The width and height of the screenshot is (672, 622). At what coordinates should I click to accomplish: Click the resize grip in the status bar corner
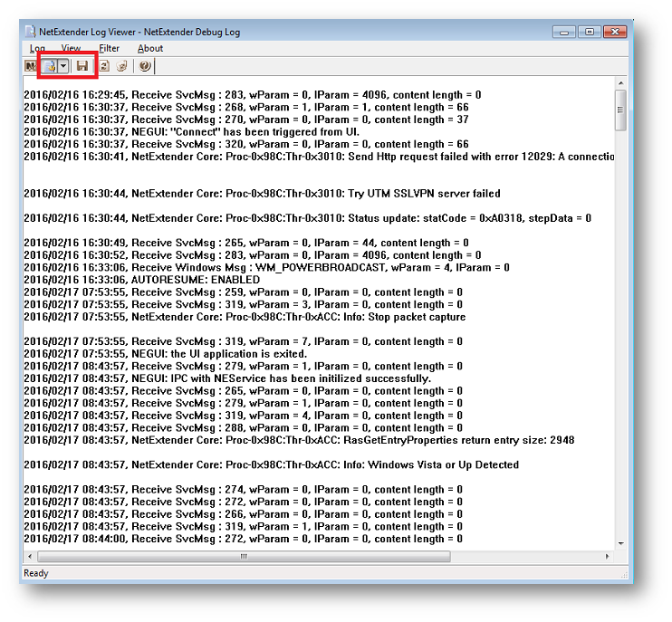[x=624, y=574]
